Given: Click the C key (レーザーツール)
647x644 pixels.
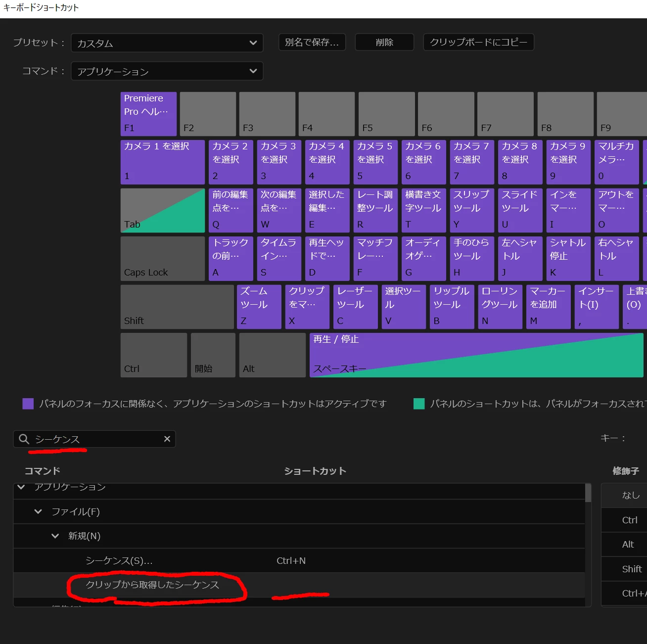Looking at the screenshot, I should [356, 307].
